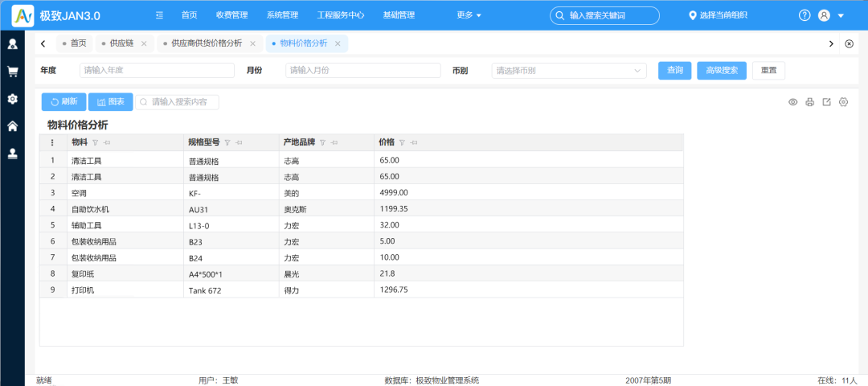This screenshot has width=868, height=386.
Task: Pin the 规格型号 column
Action: click(x=239, y=143)
